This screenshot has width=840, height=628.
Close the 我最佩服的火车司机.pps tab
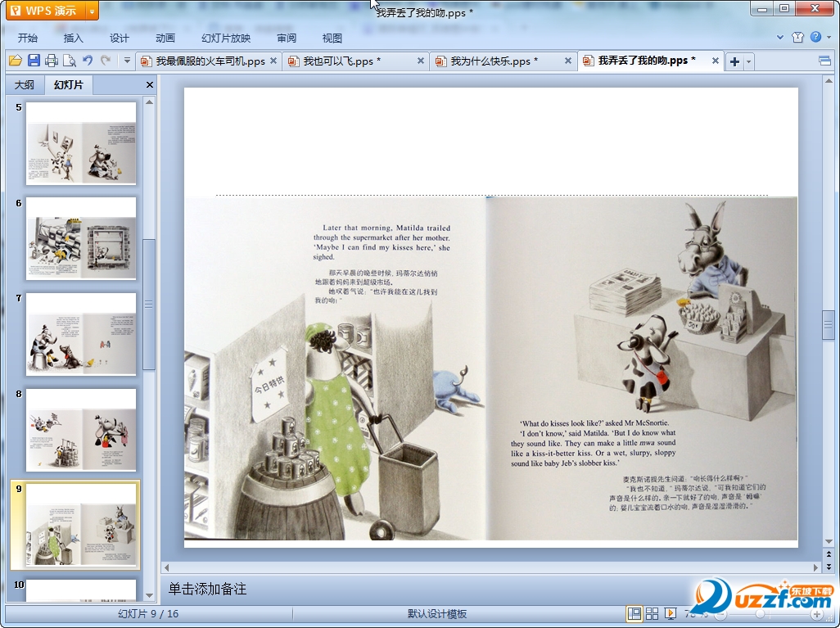pos(273,61)
